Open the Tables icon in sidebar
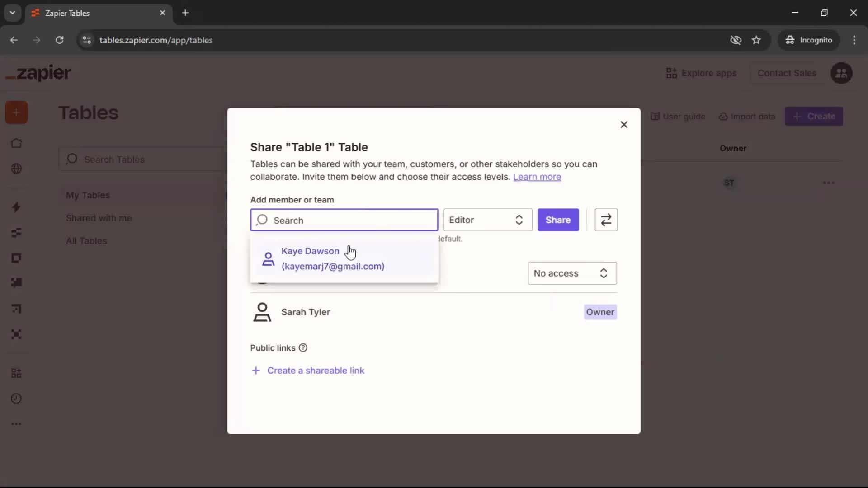The height and width of the screenshot is (488, 868). pyautogui.click(x=16, y=233)
